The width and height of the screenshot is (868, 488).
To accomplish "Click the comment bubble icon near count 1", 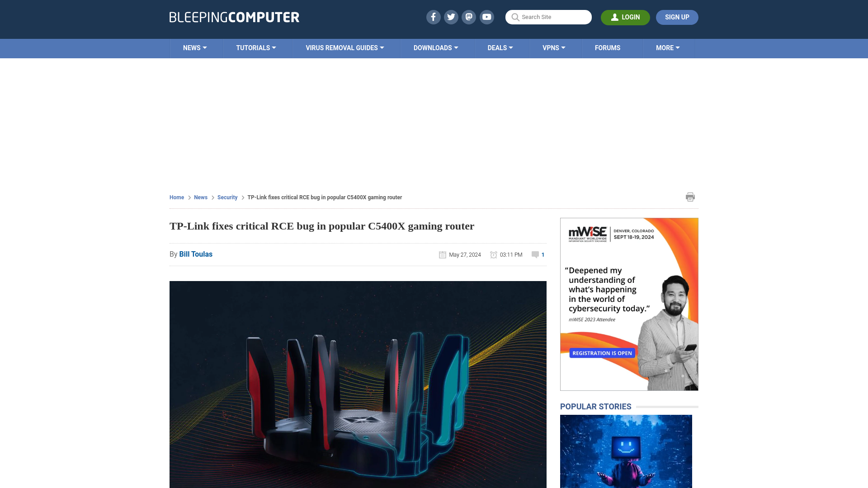I will click(x=535, y=254).
